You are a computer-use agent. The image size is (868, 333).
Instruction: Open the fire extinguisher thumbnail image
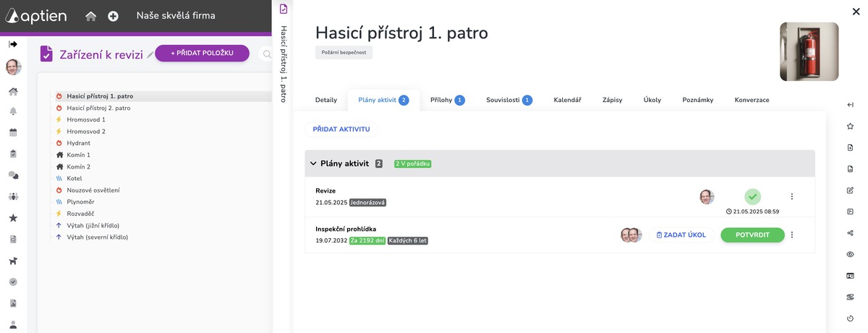pyautogui.click(x=809, y=51)
